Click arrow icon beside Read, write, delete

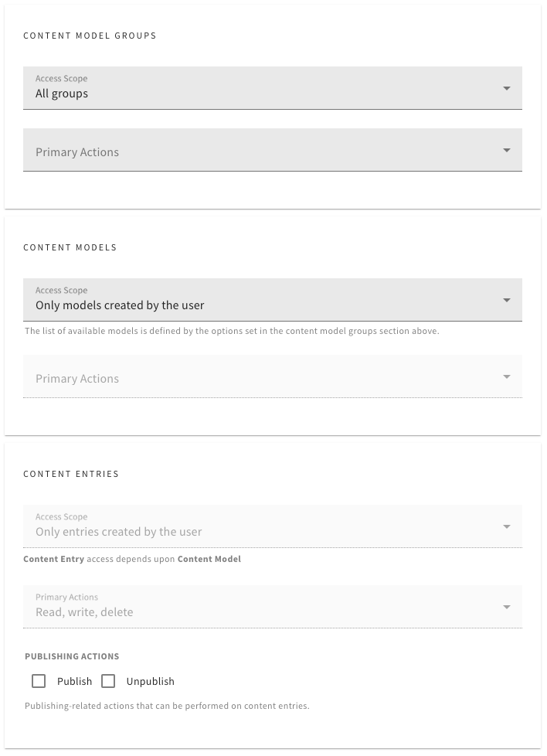point(507,607)
